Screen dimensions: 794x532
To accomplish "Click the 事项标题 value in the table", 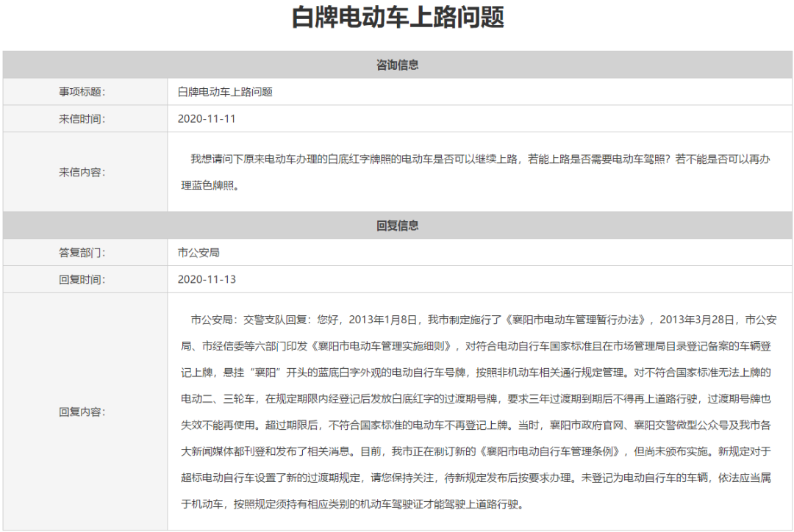I will pyautogui.click(x=225, y=92).
